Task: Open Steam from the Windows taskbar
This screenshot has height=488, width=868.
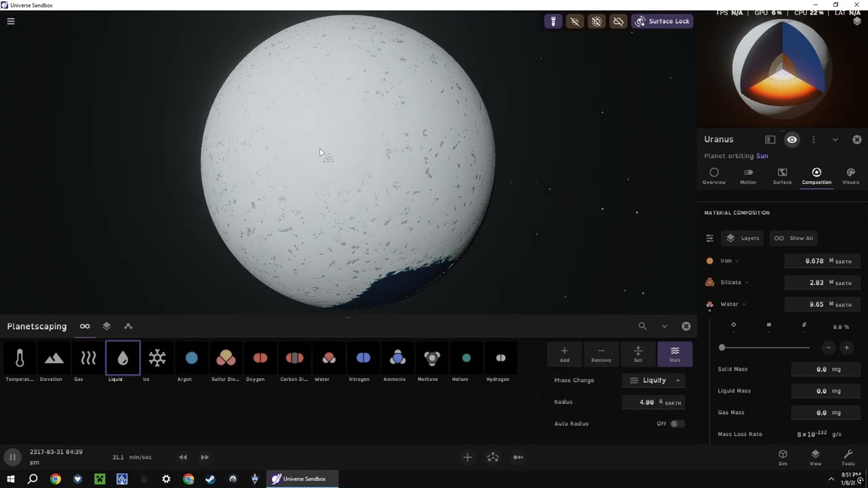Action: pyautogui.click(x=210, y=479)
